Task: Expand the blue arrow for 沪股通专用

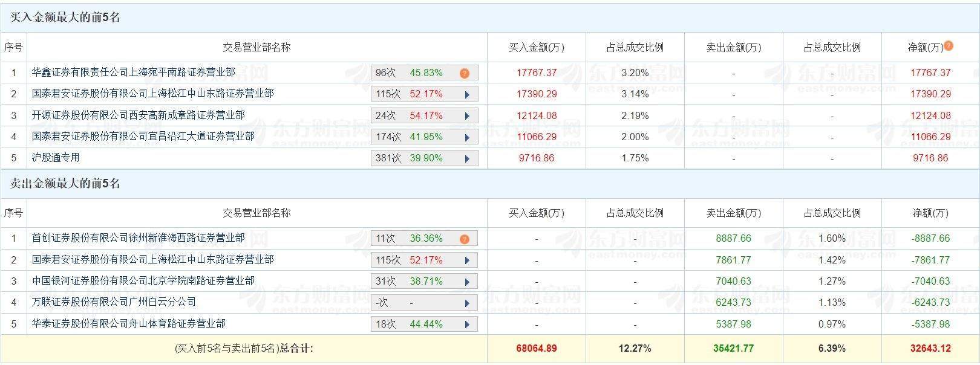Action: click(467, 158)
